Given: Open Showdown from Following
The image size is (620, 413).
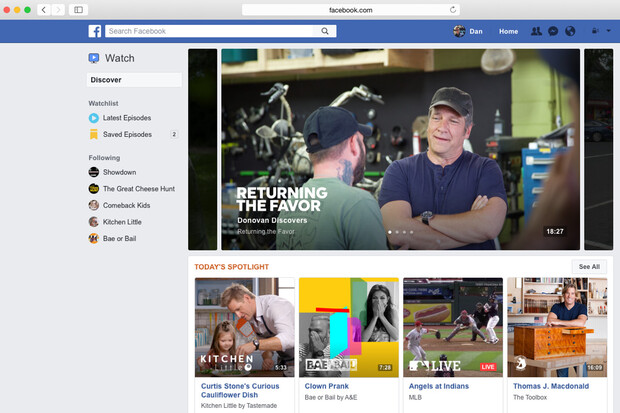Looking at the screenshot, I should click(x=119, y=172).
